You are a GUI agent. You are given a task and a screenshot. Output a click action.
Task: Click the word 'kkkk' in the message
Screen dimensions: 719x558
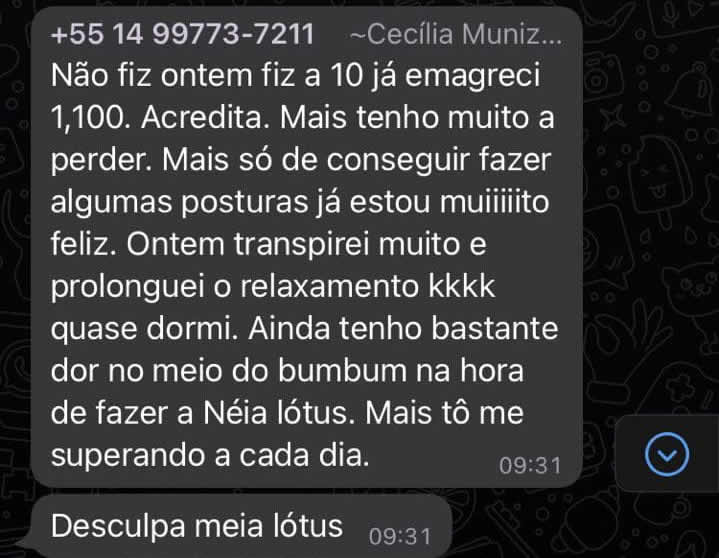461,286
